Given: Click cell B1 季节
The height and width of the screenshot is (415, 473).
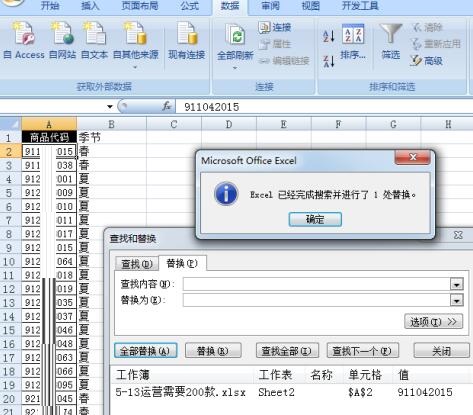Looking at the screenshot, I should click(x=111, y=137).
